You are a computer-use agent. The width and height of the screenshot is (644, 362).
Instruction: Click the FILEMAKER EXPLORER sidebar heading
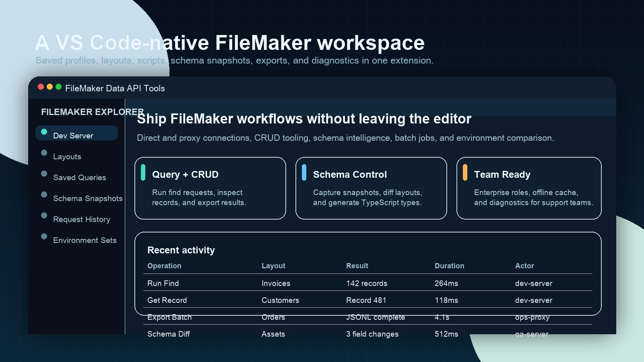click(92, 112)
